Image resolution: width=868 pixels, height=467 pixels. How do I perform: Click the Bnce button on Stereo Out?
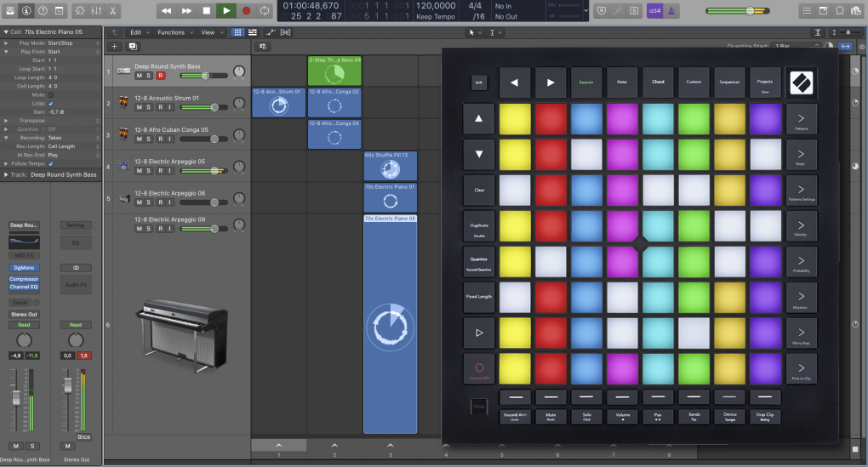point(83,437)
